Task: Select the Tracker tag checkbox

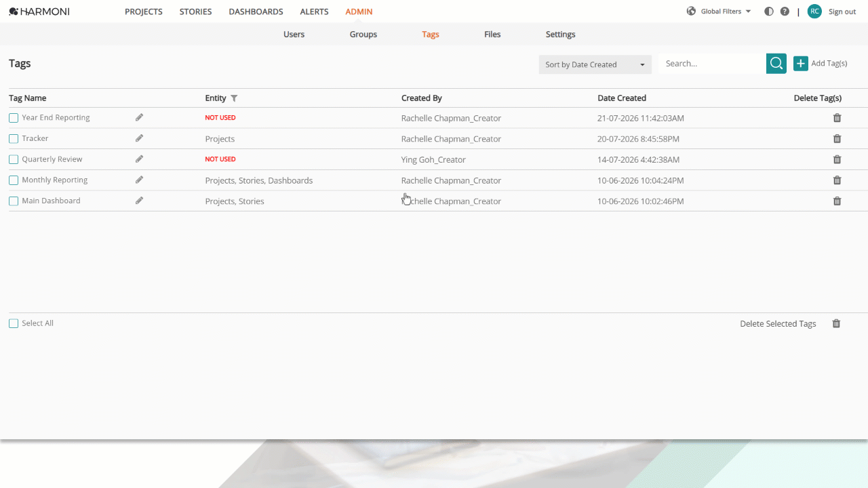Action: 14,139
